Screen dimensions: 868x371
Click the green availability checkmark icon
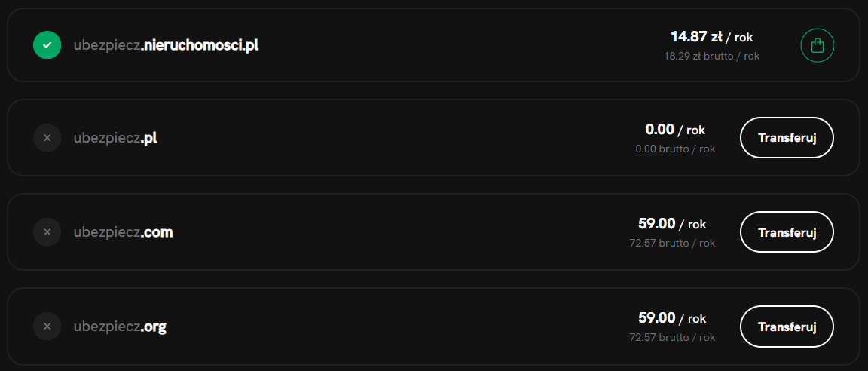pyautogui.click(x=47, y=45)
